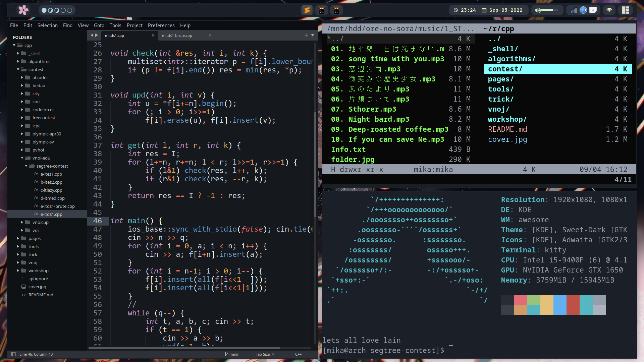Close the e-itds1.cpp tab
The height and width of the screenshot is (362, 644).
[153, 35]
